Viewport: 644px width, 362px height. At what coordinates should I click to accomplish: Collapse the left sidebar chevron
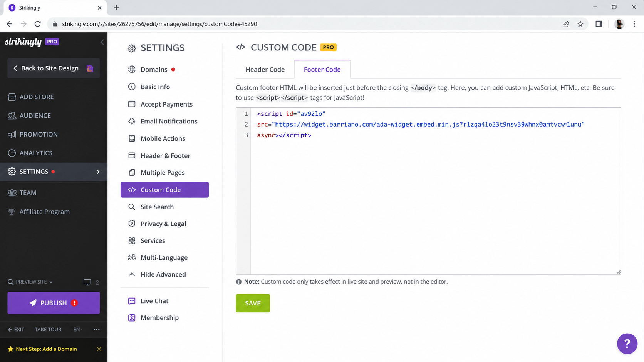point(102,42)
